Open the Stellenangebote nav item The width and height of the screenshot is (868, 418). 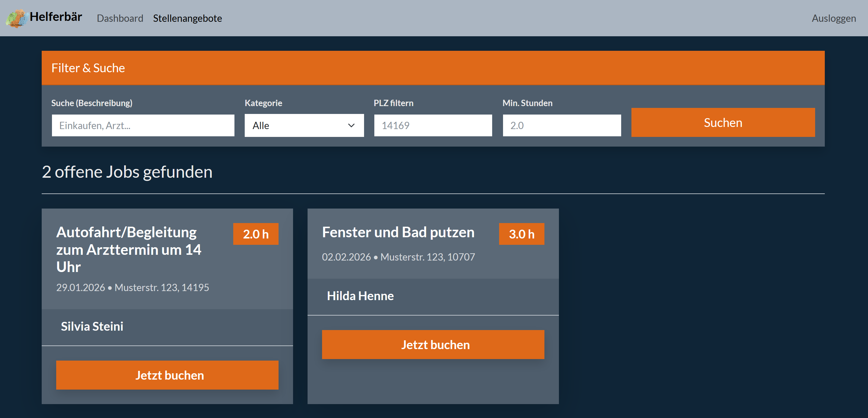(x=187, y=18)
